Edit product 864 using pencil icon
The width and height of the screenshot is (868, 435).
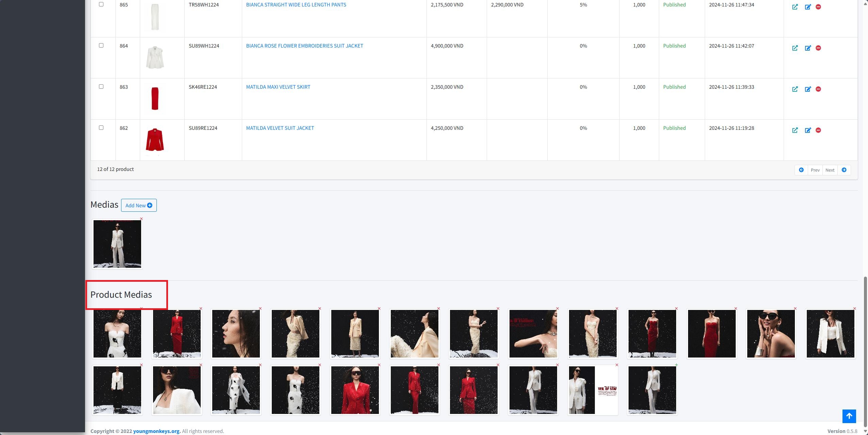tap(808, 48)
